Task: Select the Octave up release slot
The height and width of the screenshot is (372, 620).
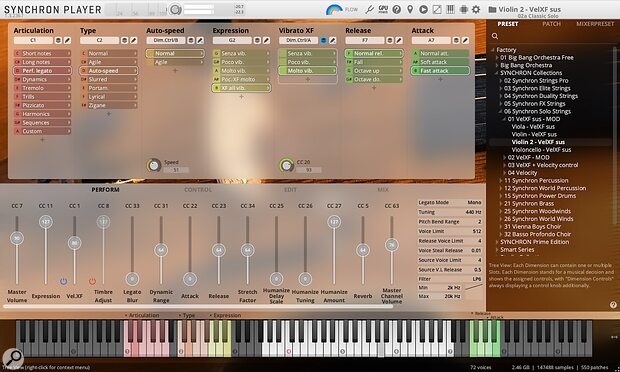Action: (x=374, y=71)
